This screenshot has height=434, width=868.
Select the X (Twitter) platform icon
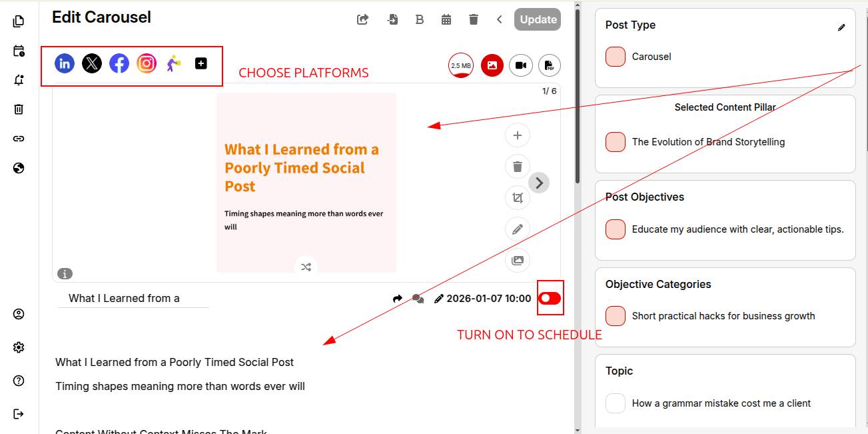[92, 63]
